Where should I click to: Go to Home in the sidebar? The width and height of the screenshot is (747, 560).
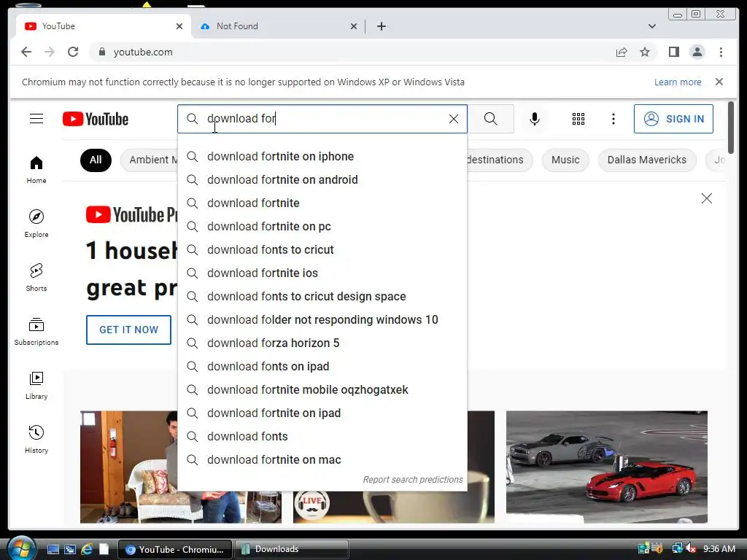click(36, 169)
